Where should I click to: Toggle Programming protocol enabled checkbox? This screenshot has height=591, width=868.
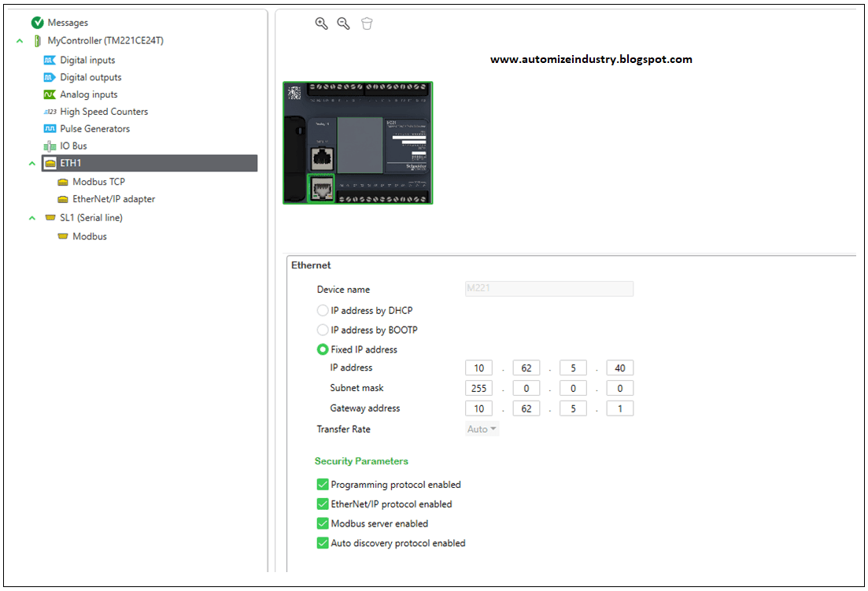(x=322, y=484)
